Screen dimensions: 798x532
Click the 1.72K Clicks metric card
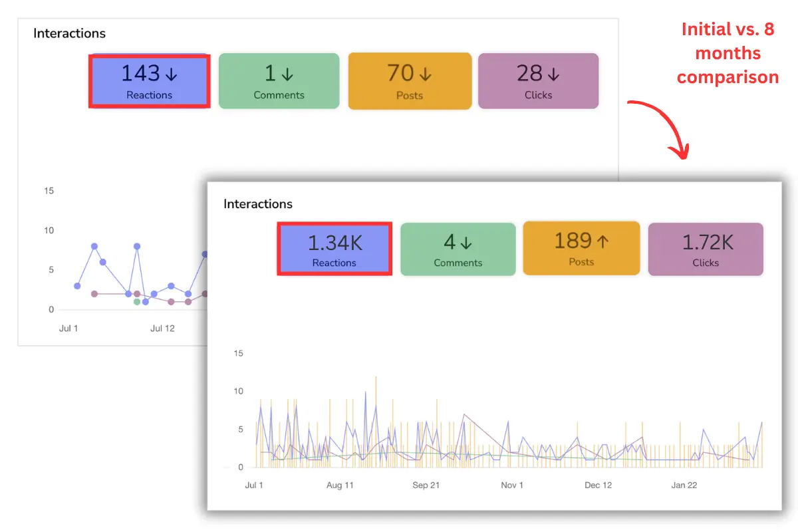pos(705,249)
